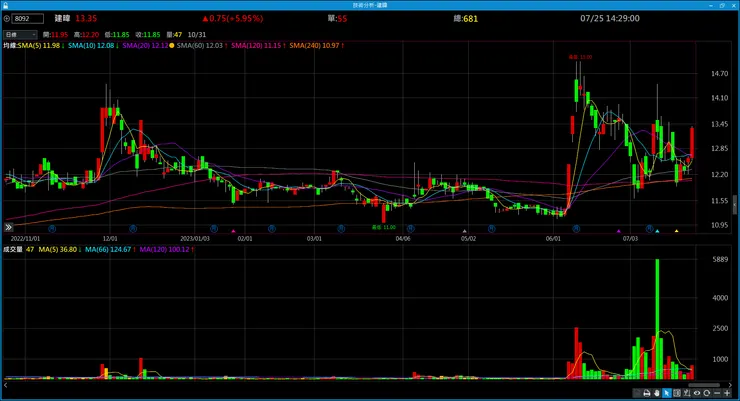The width and height of the screenshot is (740, 401).
Task: Click the 10/31 date in OHLC row
Action: (197, 34)
